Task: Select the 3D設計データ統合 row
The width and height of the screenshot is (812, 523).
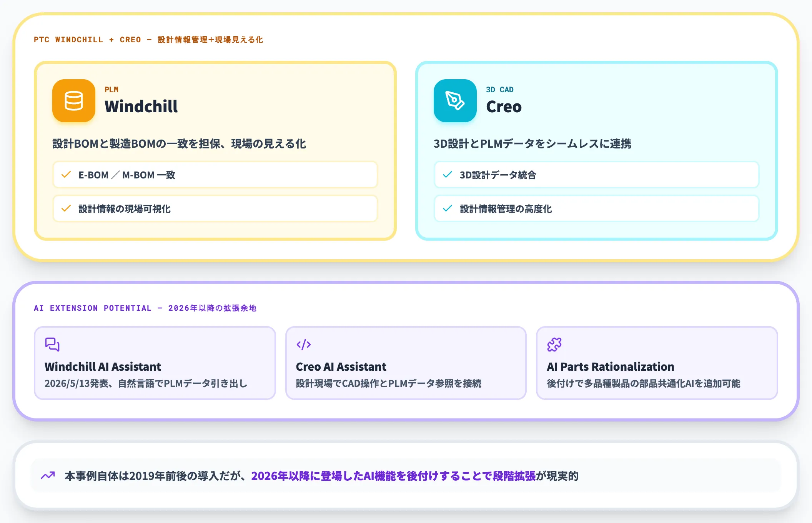Action: tap(597, 175)
